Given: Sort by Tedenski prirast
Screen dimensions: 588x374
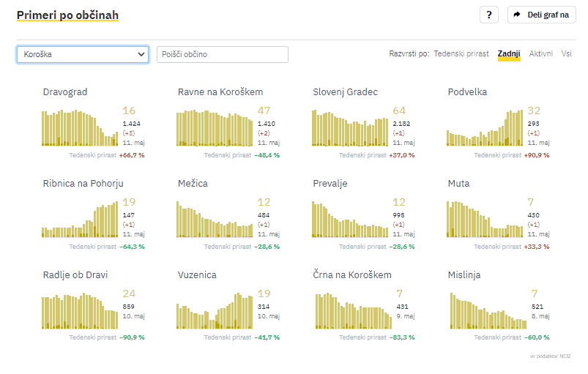Looking at the screenshot, I should click(461, 53).
